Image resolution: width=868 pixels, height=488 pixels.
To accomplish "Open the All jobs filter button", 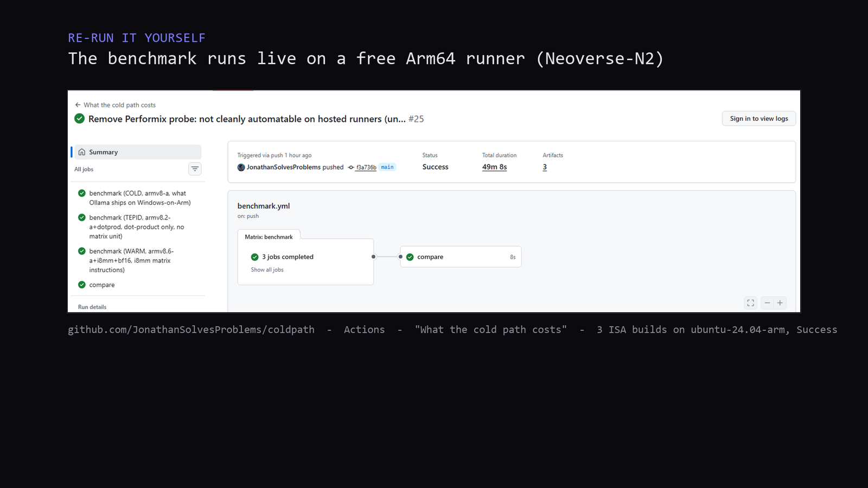I will (195, 169).
